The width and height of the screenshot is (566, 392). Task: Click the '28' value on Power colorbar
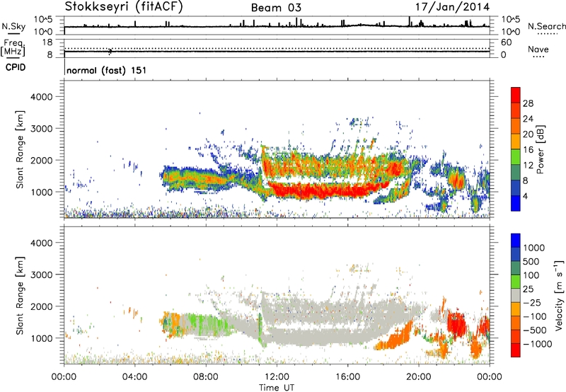coord(528,103)
